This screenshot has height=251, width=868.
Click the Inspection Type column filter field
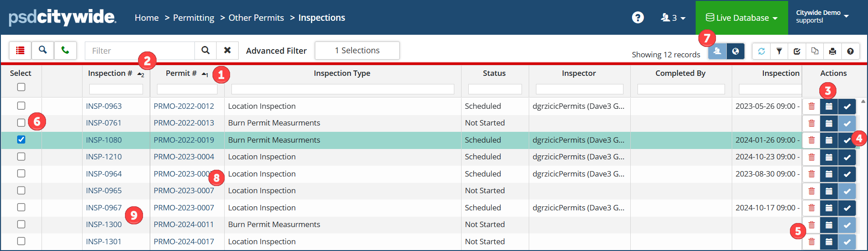click(x=342, y=89)
